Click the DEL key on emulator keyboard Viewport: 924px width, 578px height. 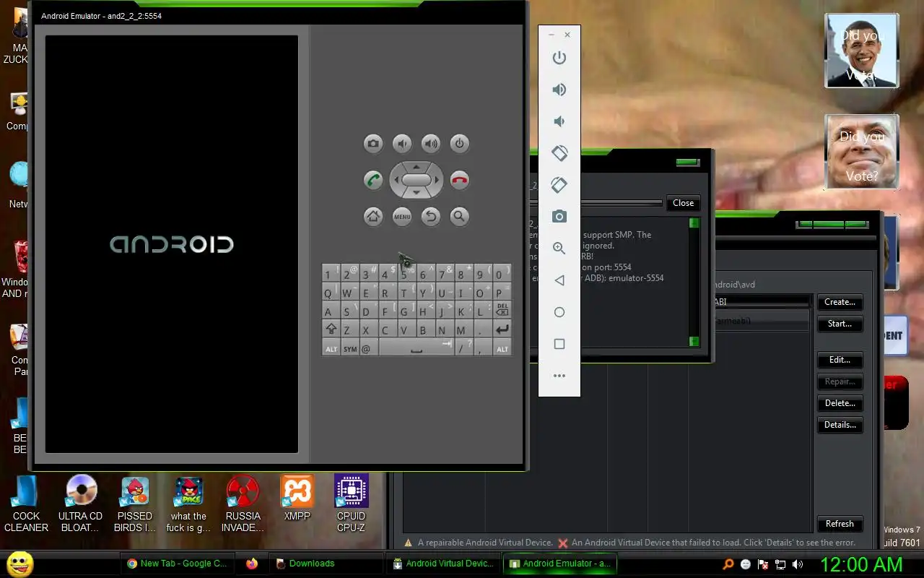point(502,309)
